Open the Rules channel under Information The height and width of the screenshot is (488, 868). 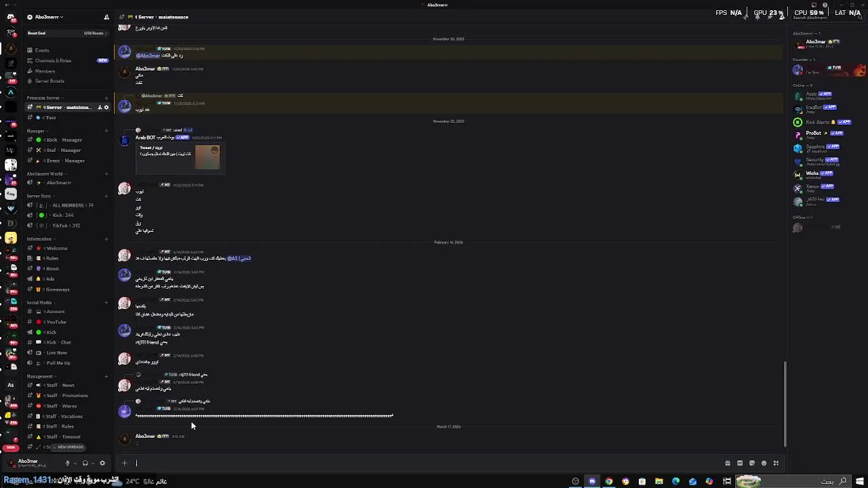point(66,258)
